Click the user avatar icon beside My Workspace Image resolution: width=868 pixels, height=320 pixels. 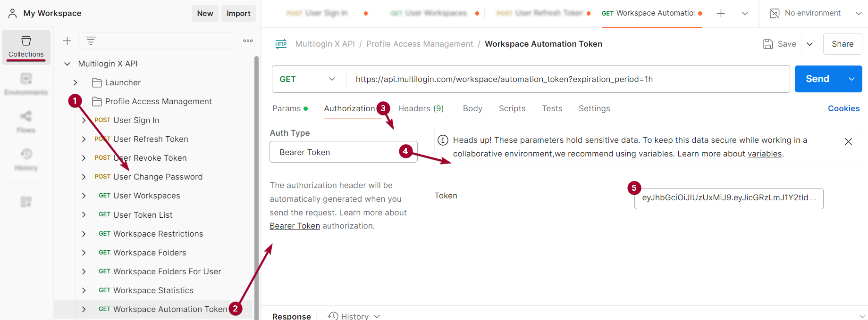tap(13, 13)
